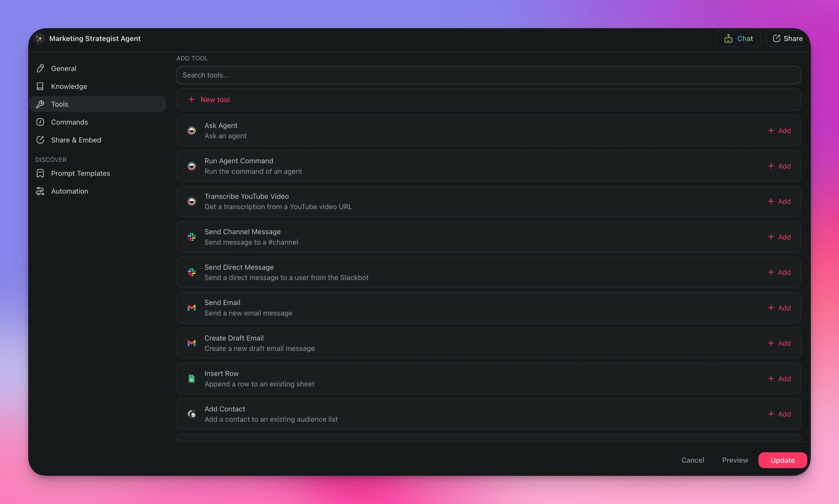This screenshot has height=504, width=839.
Task: Click the Google Sheets icon for Insert Row
Action: click(191, 378)
